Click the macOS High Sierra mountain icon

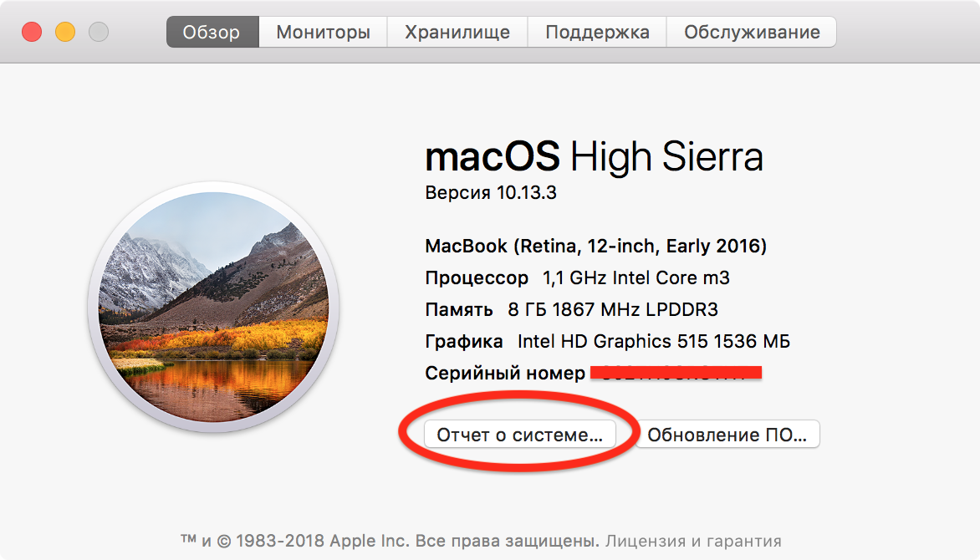click(x=214, y=307)
